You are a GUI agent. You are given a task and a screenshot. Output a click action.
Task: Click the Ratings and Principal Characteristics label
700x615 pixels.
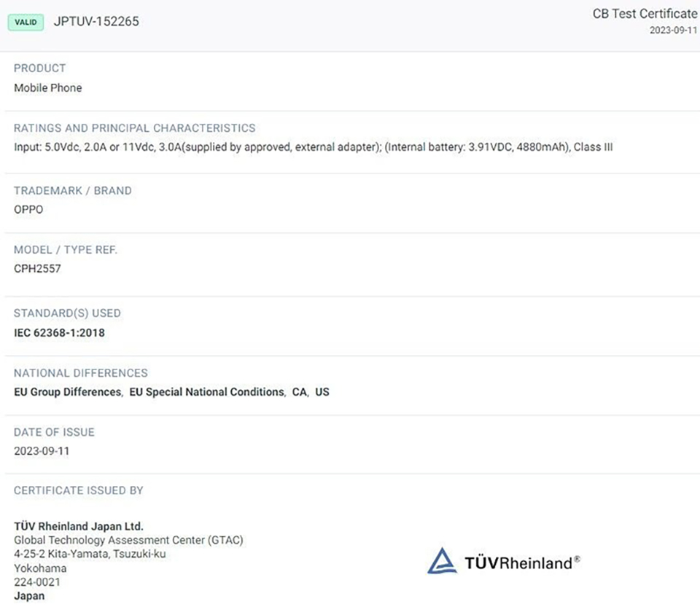[x=135, y=128]
